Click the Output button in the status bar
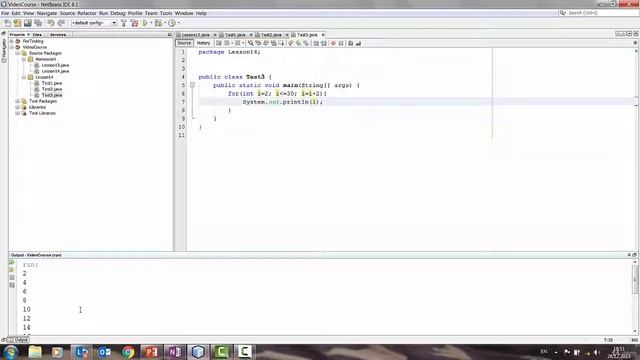Image resolution: width=640 pixels, height=360 pixels. (x=18, y=340)
